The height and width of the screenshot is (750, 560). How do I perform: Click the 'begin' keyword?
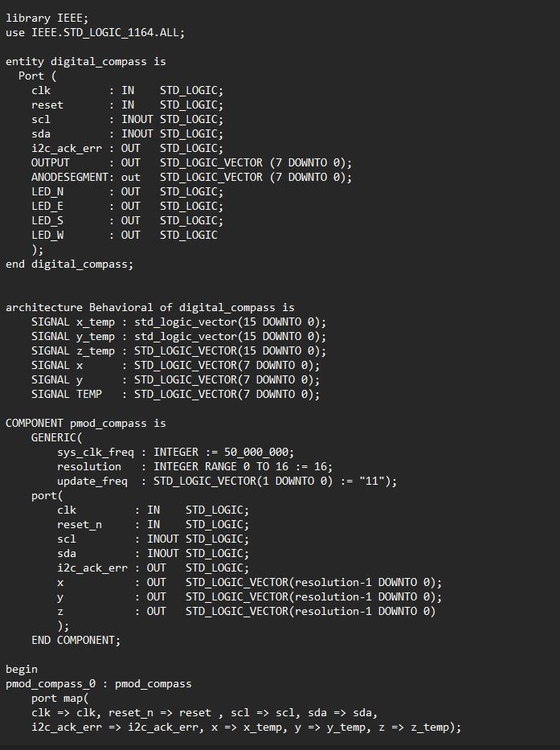click(22, 669)
